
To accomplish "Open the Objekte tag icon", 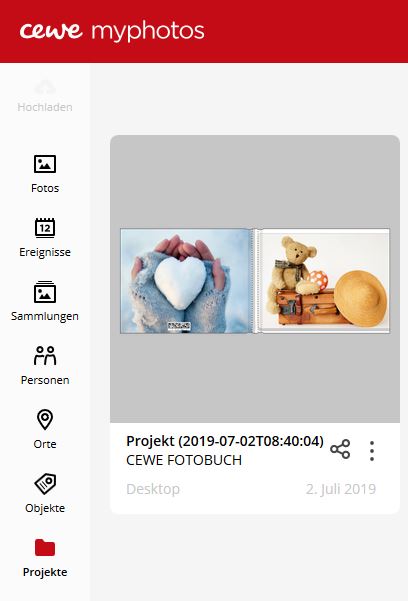I will click(45, 484).
